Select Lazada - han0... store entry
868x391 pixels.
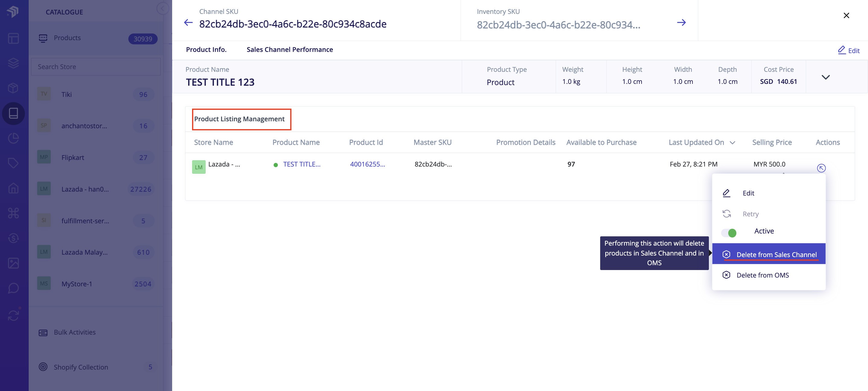click(x=96, y=189)
